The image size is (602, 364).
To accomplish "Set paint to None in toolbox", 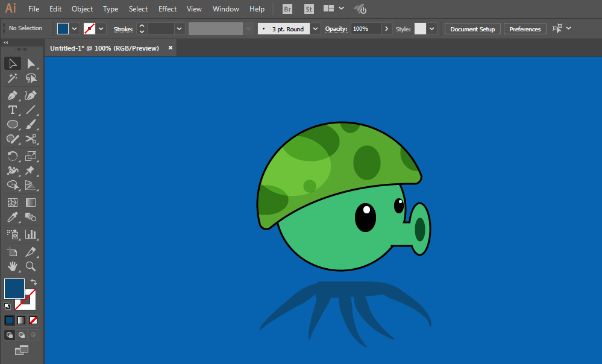I will [34, 320].
